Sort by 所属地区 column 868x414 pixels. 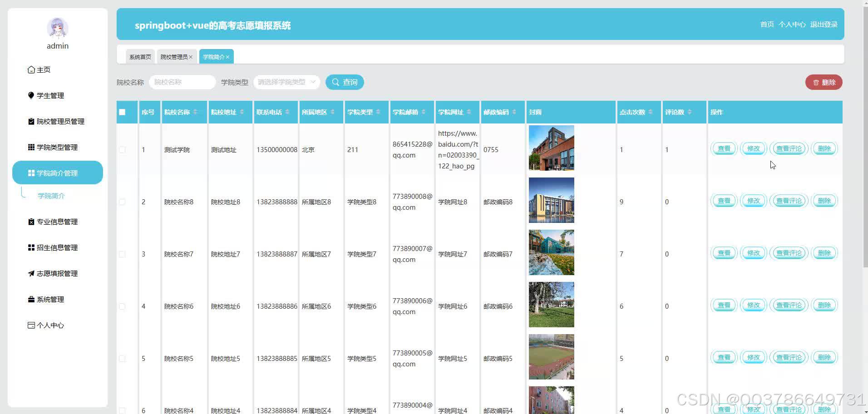333,112
